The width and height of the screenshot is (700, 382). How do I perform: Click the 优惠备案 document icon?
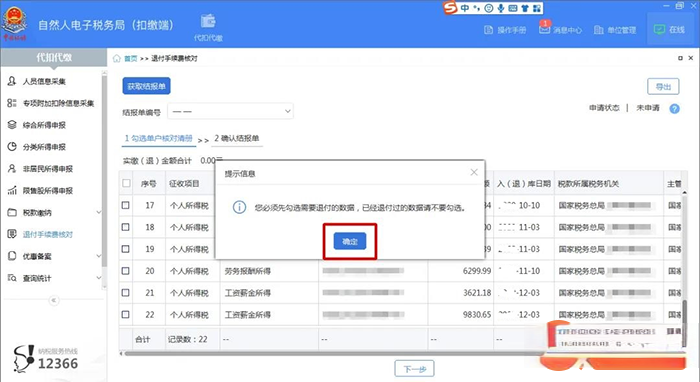[12, 256]
